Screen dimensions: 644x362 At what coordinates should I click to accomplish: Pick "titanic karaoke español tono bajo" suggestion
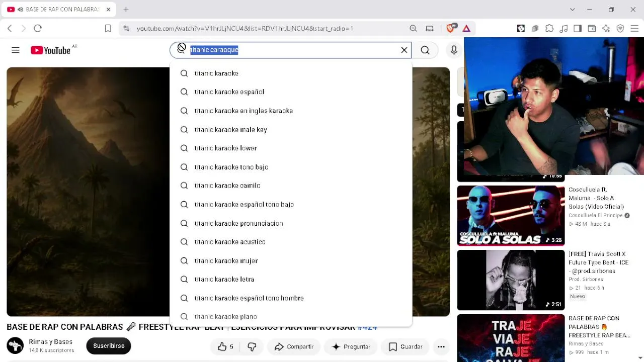(x=291, y=205)
